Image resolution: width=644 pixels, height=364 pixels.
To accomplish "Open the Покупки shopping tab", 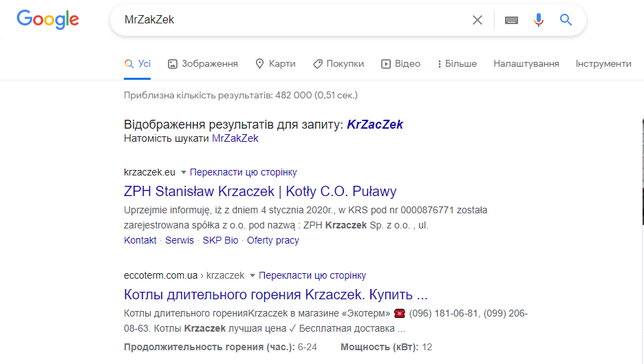I will coord(339,64).
